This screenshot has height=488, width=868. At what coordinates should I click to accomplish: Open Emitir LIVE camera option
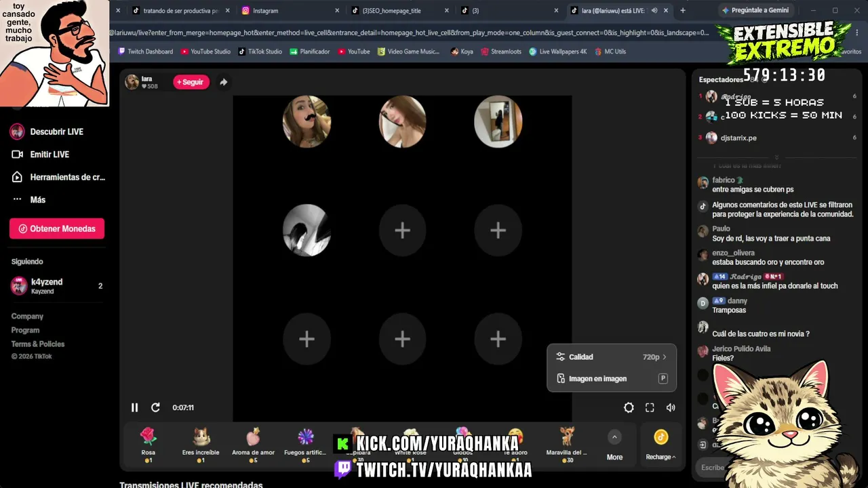(x=41, y=155)
